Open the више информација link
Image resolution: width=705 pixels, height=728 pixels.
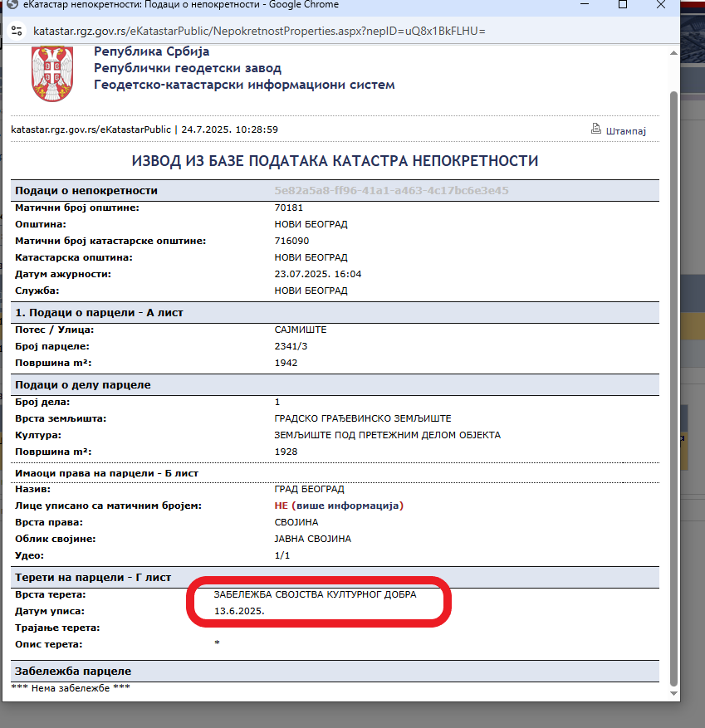[347, 506]
